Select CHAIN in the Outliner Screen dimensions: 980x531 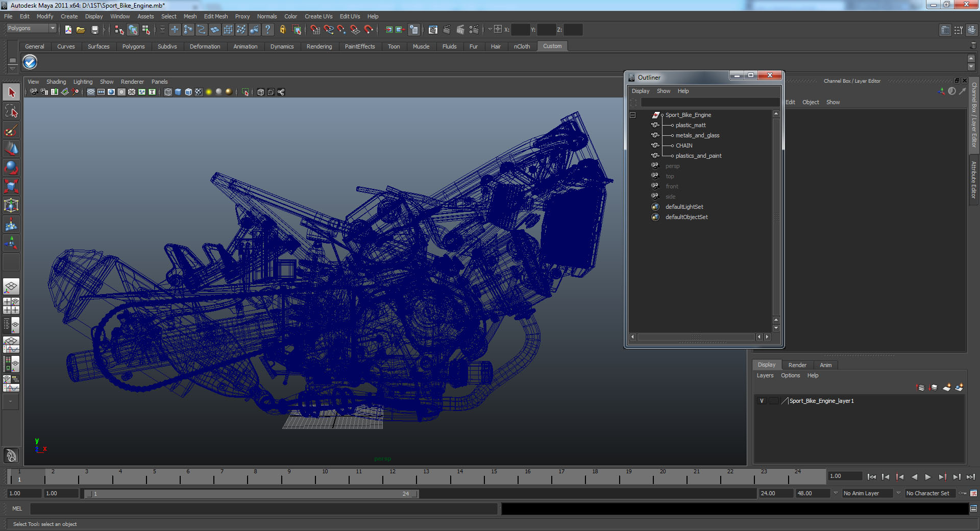point(684,146)
